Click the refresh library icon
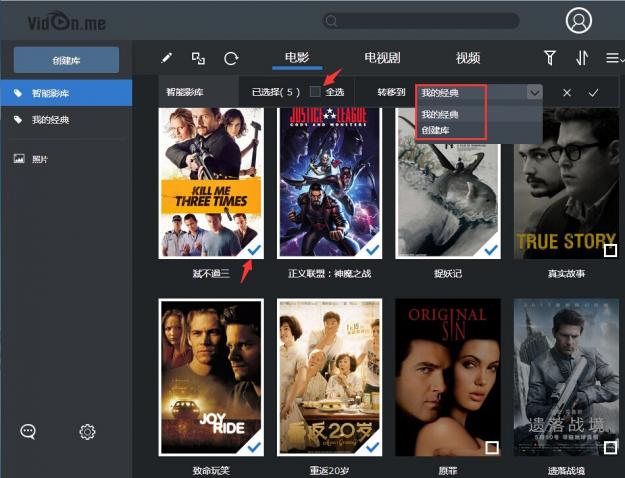Screen dimensions: 625x478 click(231, 59)
